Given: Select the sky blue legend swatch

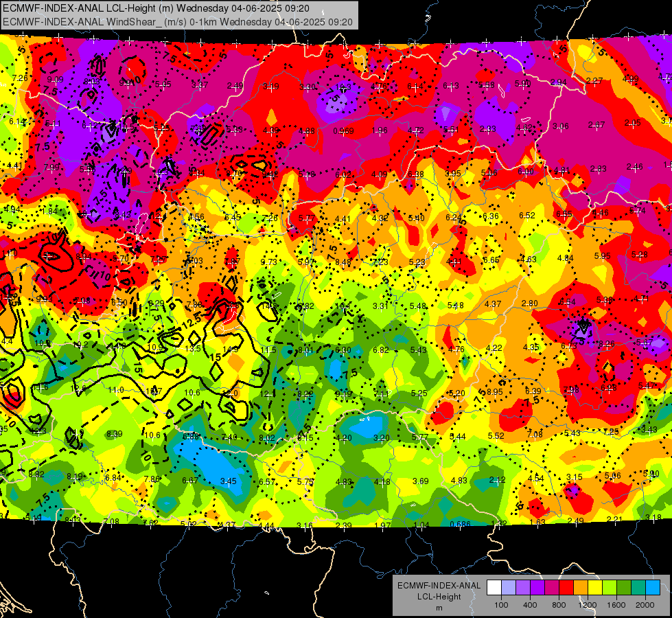Looking at the screenshot, I should pyautogui.click(x=653, y=588).
